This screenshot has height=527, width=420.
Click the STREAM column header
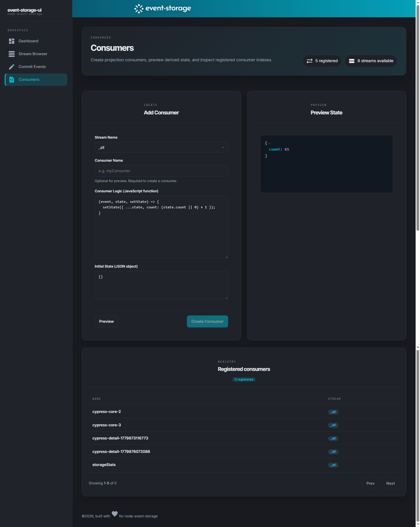coord(334,399)
